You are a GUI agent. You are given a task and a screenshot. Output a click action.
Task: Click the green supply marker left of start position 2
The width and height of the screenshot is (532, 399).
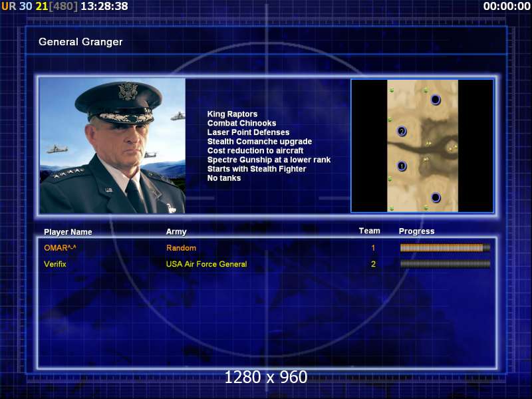coord(390,120)
